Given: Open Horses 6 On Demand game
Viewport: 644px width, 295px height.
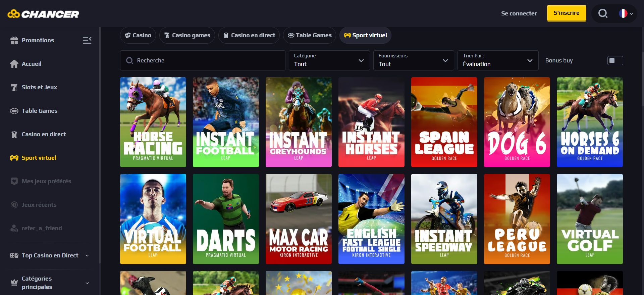Looking at the screenshot, I should pos(590,122).
